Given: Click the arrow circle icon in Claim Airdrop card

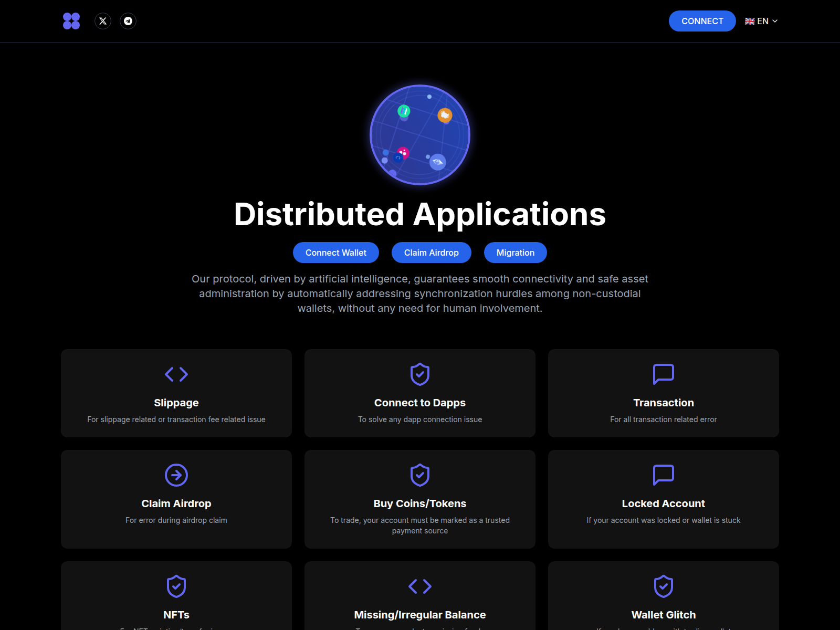Looking at the screenshot, I should point(176,475).
